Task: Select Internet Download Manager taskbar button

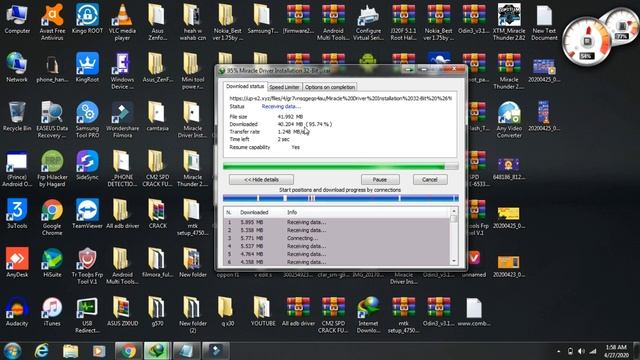Action: pos(157,351)
